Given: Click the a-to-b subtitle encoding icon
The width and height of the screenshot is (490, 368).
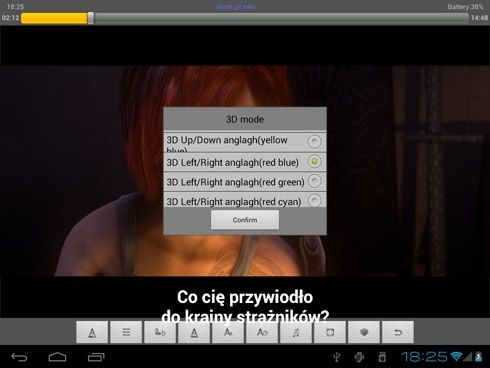Looking at the screenshot, I should (160, 332).
